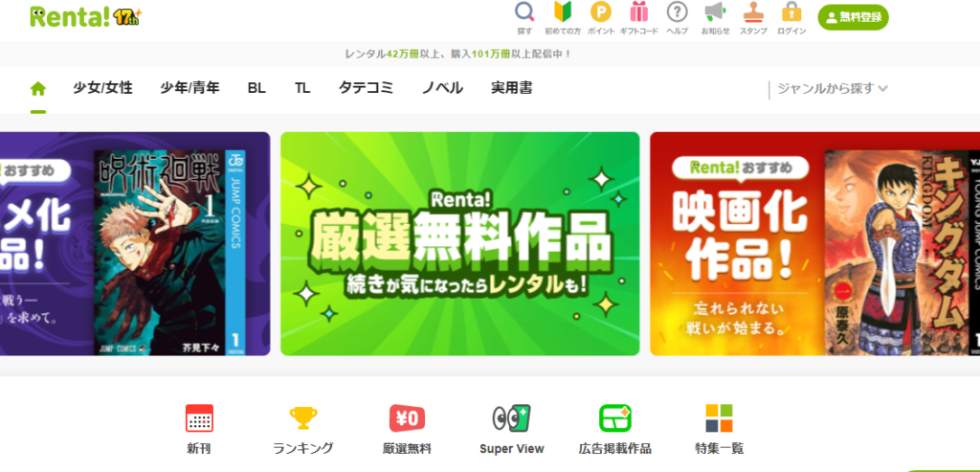This screenshot has width=980, height=472.
Task: Click the ギフトコード gift box icon
Action: 638,12
